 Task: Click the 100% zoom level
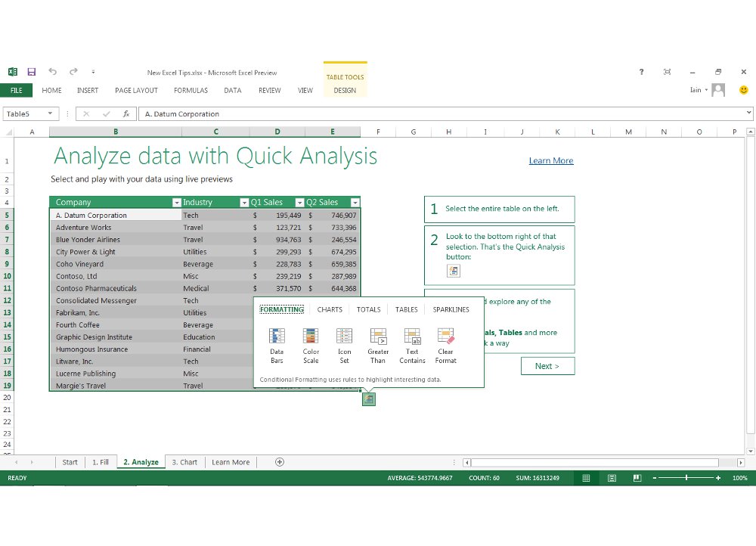[740, 478]
